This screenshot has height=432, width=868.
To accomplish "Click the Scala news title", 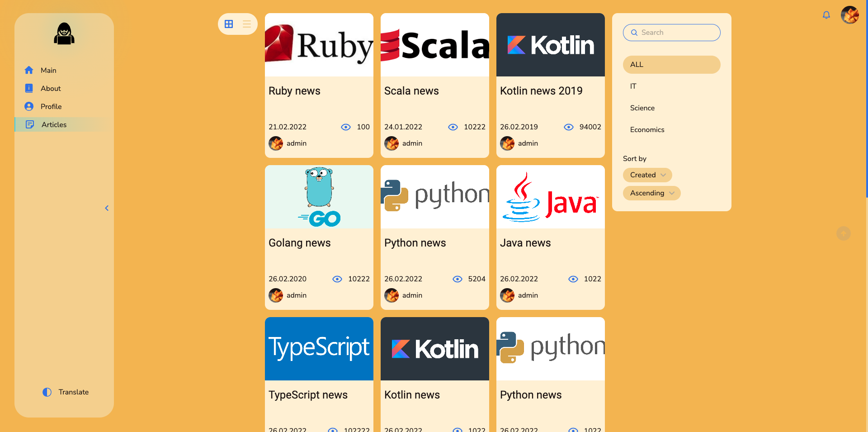I will (411, 91).
